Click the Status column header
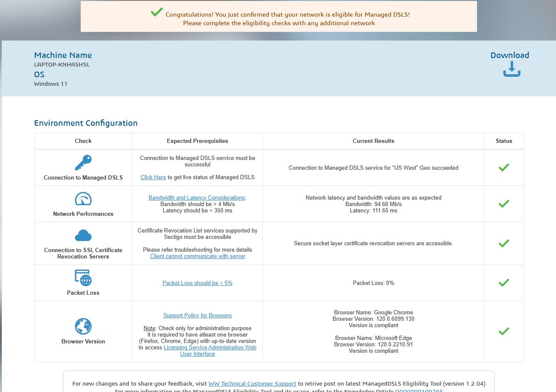 pos(504,141)
